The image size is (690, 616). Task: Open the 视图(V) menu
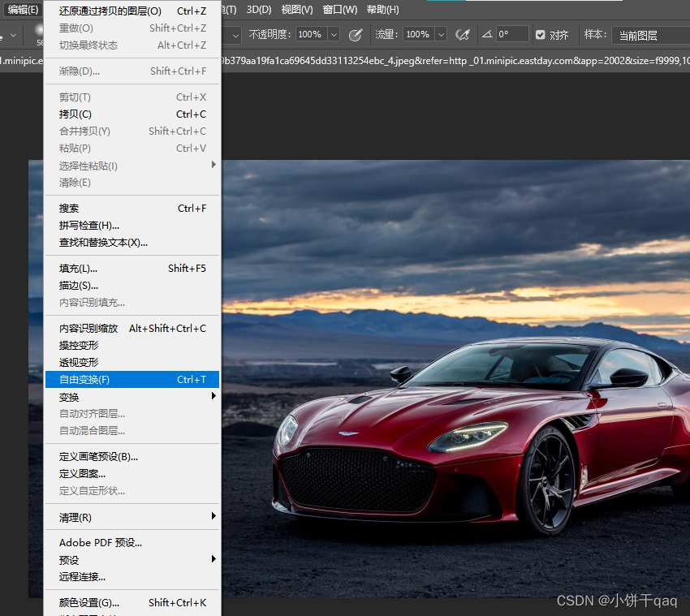coord(297,10)
